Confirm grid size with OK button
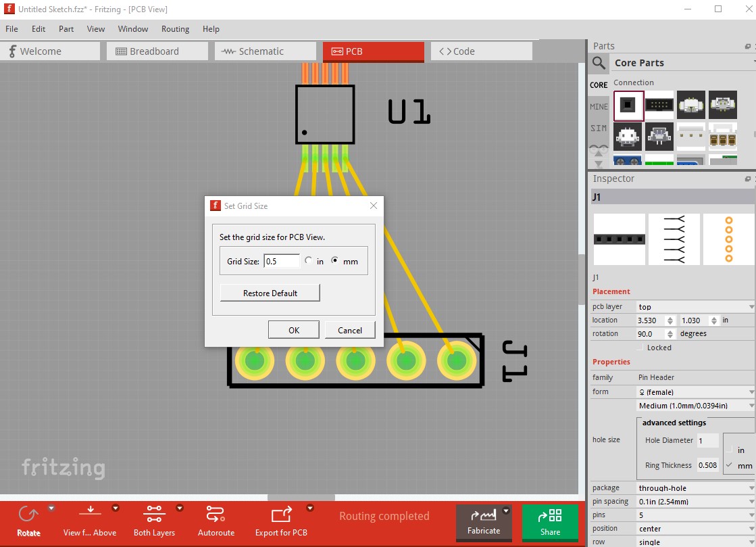The width and height of the screenshot is (756, 547). click(294, 331)
